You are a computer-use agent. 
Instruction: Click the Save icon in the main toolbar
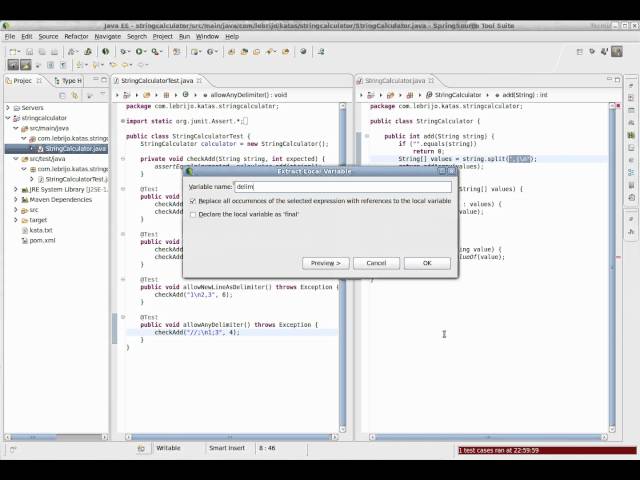[x=29, y=52]
